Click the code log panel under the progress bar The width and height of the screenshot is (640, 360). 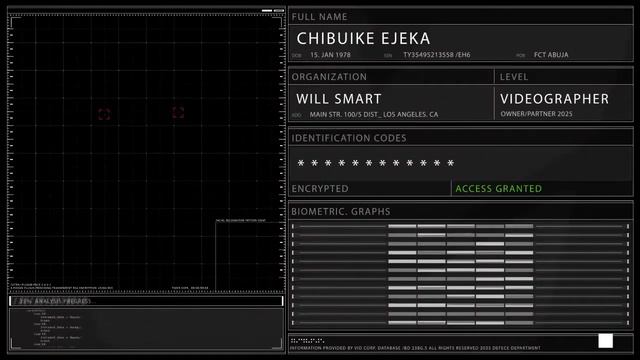[x=146, y=329]
